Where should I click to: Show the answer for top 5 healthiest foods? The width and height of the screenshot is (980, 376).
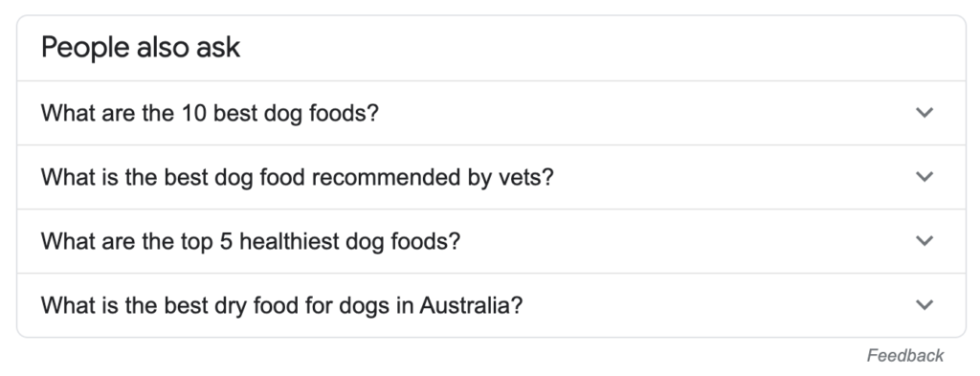(491, 241)
